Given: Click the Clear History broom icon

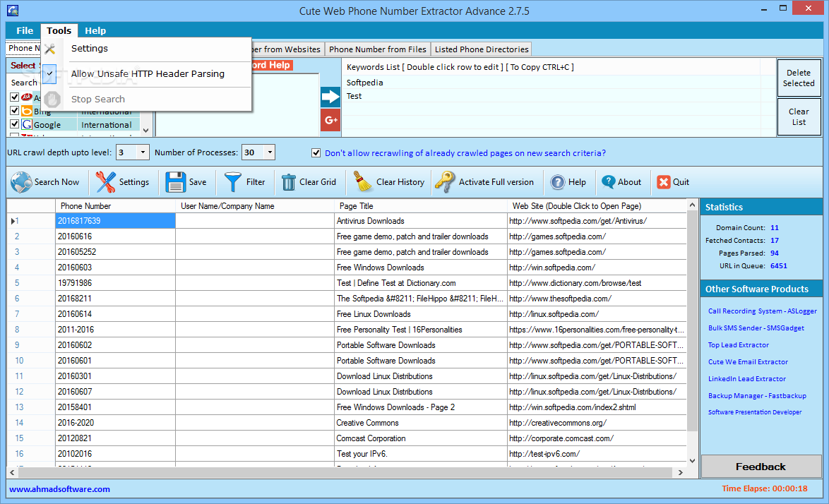Looking at the screenshot, I should 363,181.
